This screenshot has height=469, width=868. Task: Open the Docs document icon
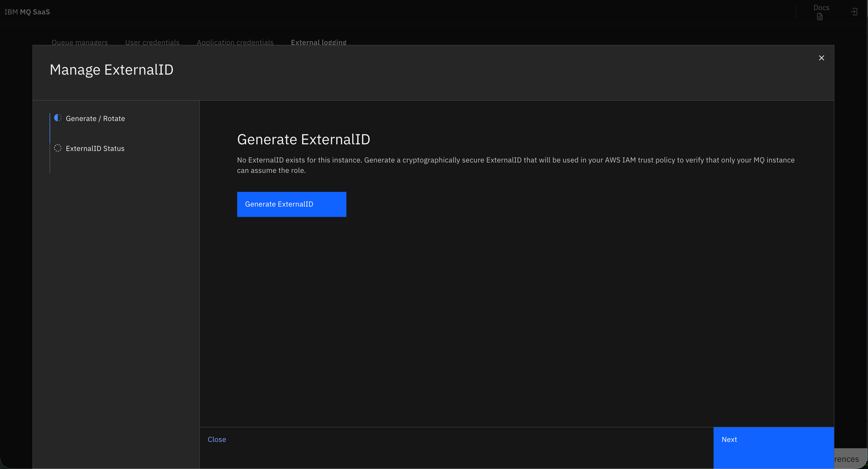point(820,17)
